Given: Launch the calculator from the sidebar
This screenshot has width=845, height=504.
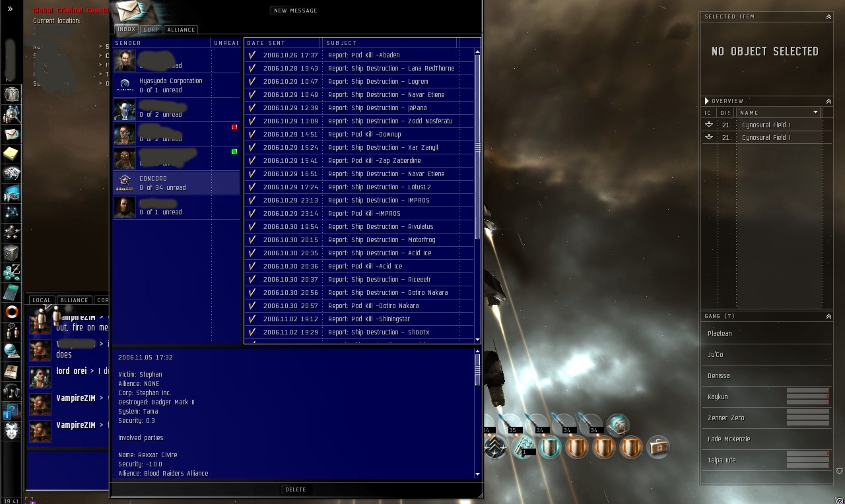Looking at the screenshot, I should (12, 292).
